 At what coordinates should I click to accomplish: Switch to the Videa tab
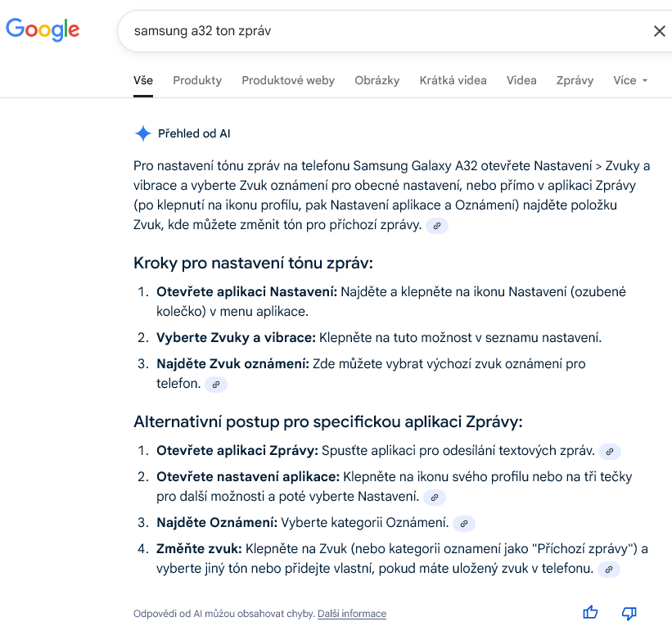coord(521,80)
